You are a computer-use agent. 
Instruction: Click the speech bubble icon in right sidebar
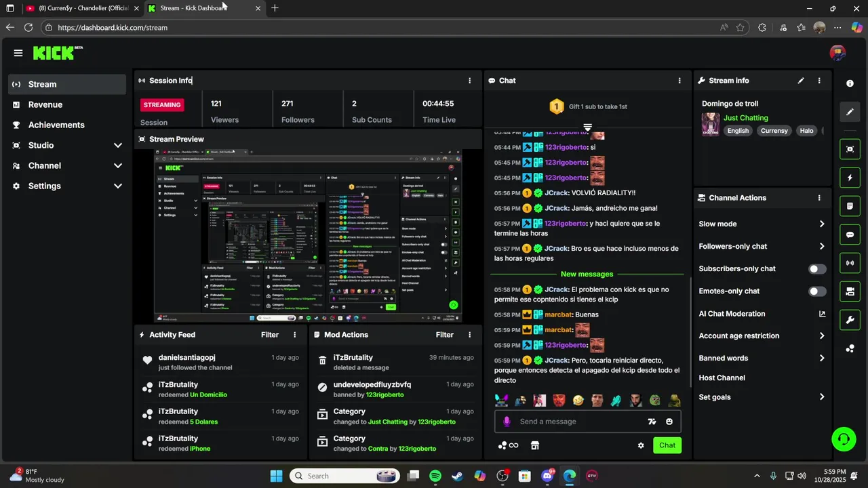pos(850,235)
